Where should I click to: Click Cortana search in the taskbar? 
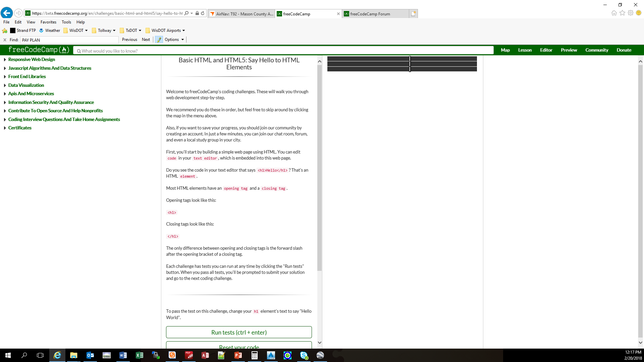pos(23,355)
